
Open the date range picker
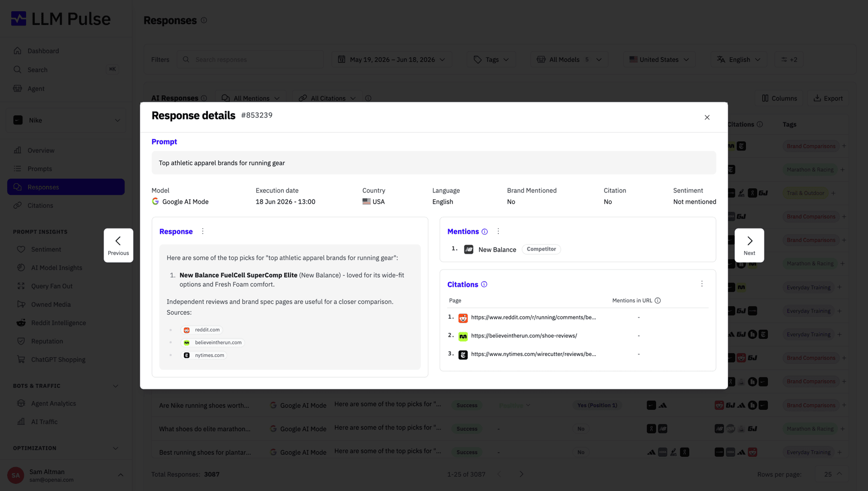tap(391, 60)
